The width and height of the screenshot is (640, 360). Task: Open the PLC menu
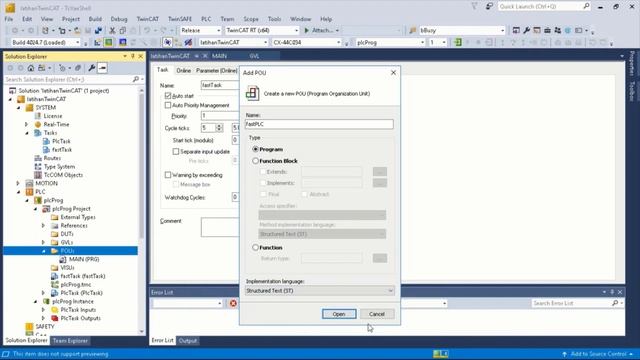pos(206,19)
